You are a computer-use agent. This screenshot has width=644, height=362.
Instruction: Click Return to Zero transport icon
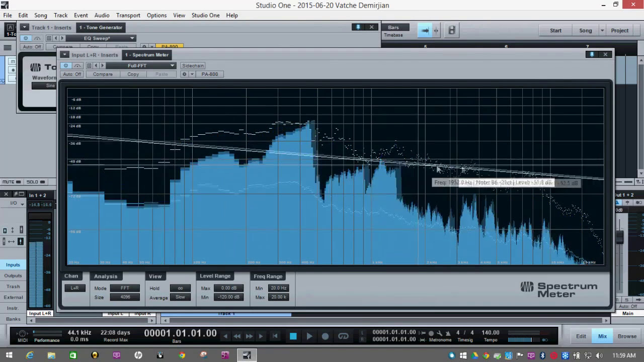click(275, 336)
